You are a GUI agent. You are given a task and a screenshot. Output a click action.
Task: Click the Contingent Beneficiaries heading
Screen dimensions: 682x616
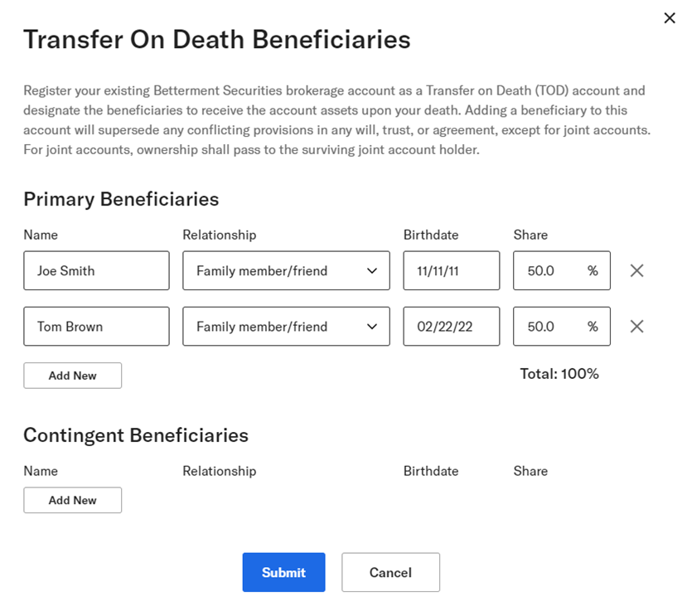click(136, 434)
